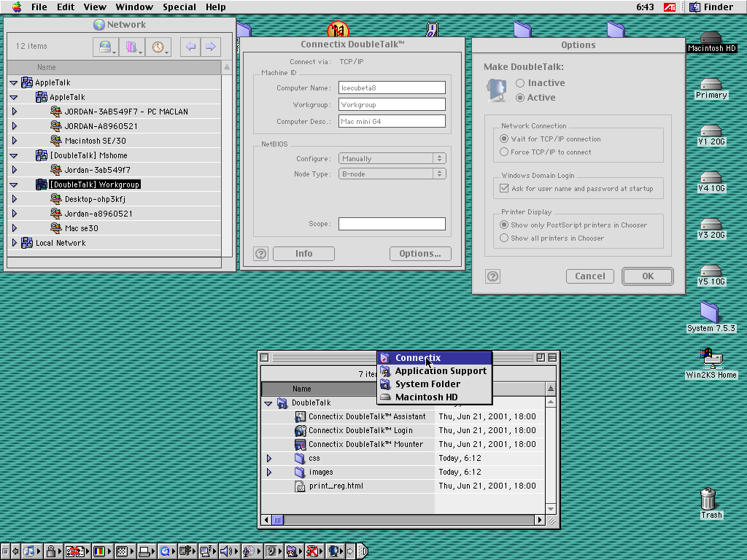
Task: Toggle Ask for user name and password checkbox
Action: pyautogui.click(x=504, y=189)
